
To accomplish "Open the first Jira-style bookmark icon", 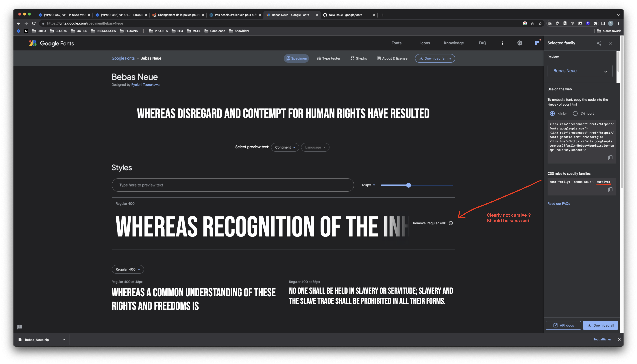I will pos(18,31).
